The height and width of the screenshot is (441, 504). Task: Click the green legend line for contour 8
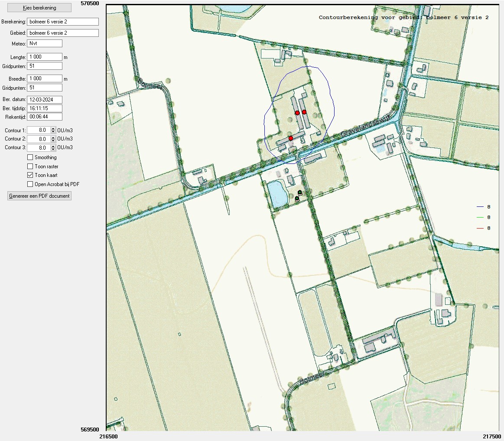tap(480, 217)
